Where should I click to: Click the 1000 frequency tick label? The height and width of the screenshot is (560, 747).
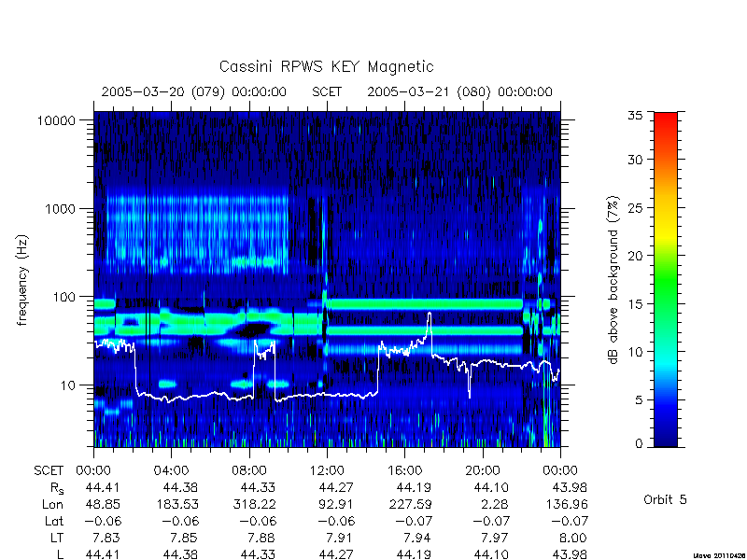tap(61, 209)
